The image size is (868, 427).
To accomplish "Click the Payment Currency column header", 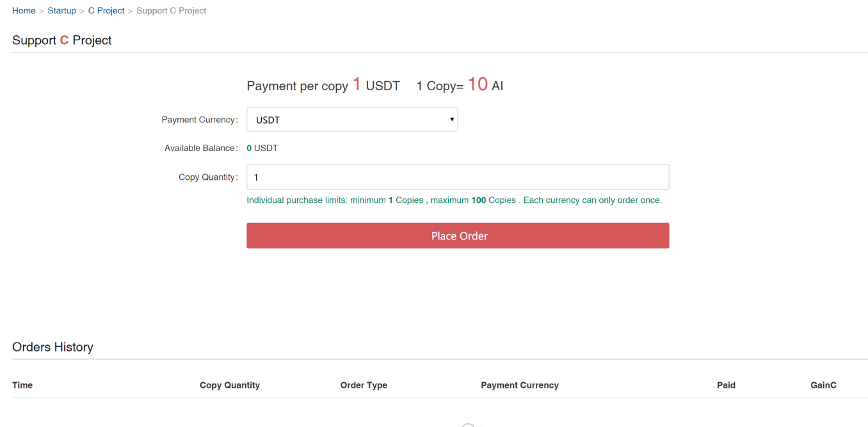I will coord(520,385).
